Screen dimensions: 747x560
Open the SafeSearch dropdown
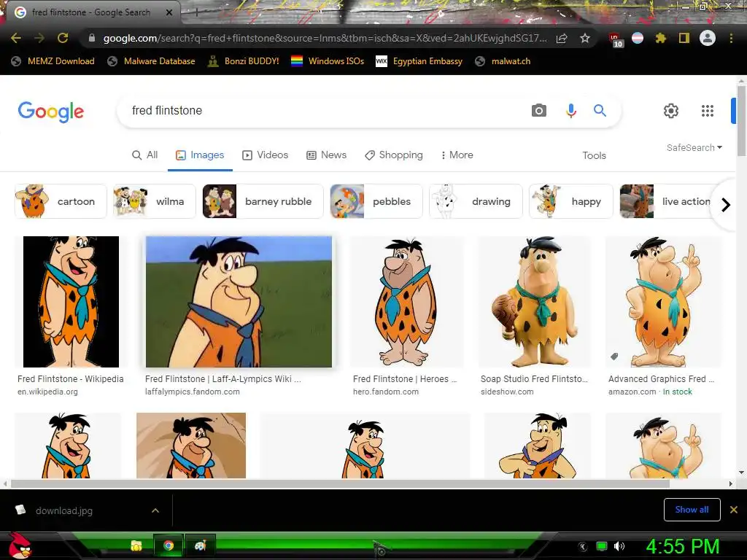click(694, 147)
